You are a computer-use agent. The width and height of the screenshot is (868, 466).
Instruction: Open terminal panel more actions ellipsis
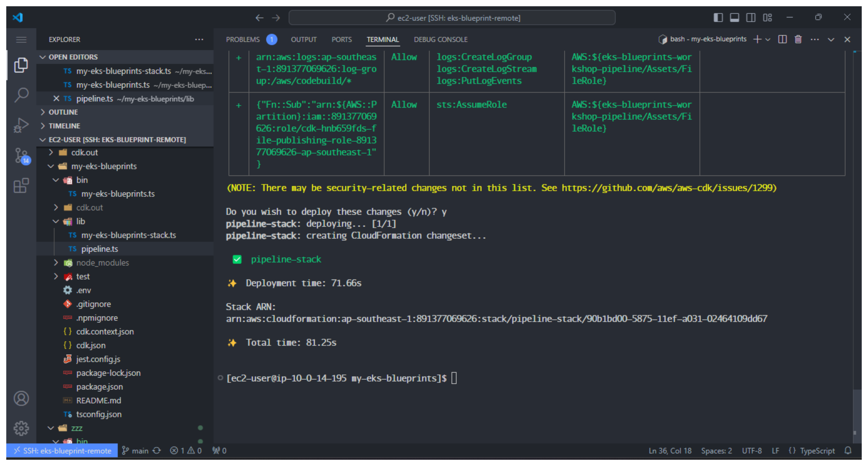click(x=815, y=39)
